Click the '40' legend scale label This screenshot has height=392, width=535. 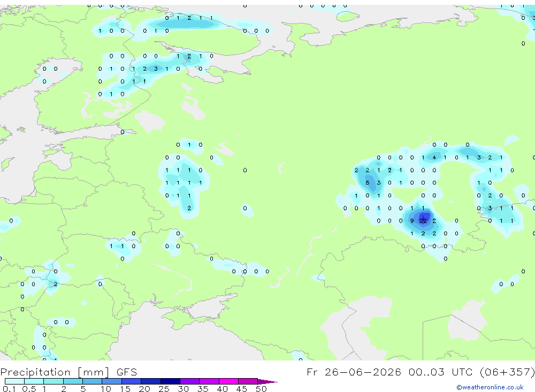pyautogui.click(x=222, y=389)
